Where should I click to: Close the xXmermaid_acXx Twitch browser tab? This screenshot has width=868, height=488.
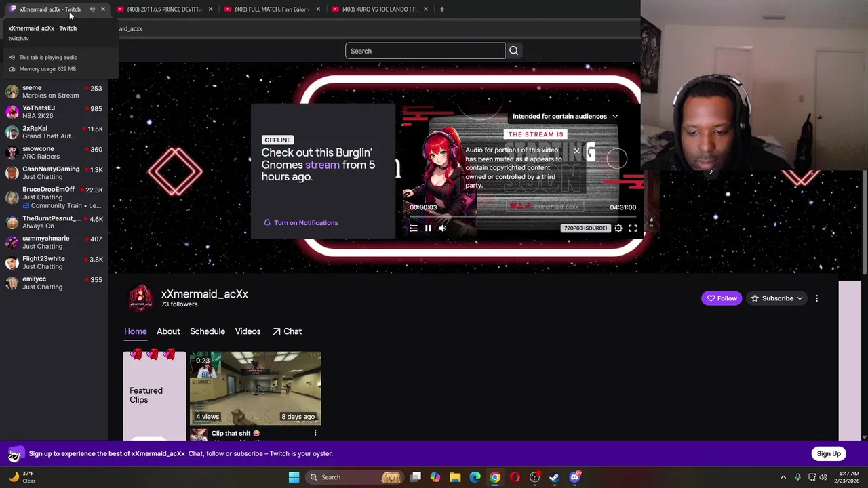[x=103, y=9]
